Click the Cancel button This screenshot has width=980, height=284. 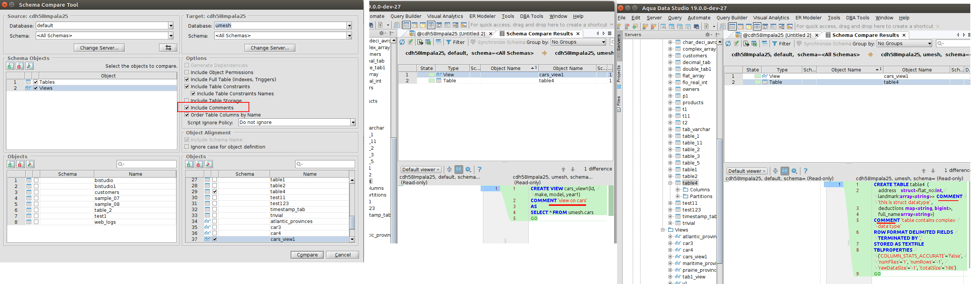click(x=342, y=255)
